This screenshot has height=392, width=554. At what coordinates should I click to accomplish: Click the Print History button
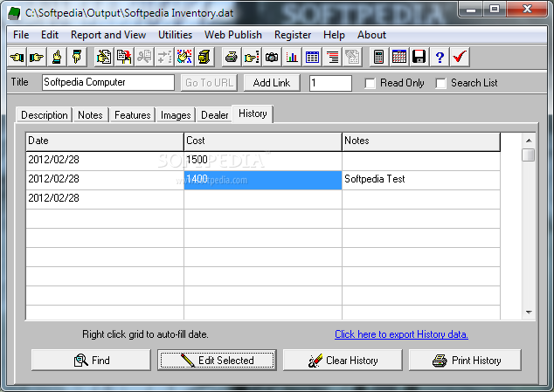point(465,361)
